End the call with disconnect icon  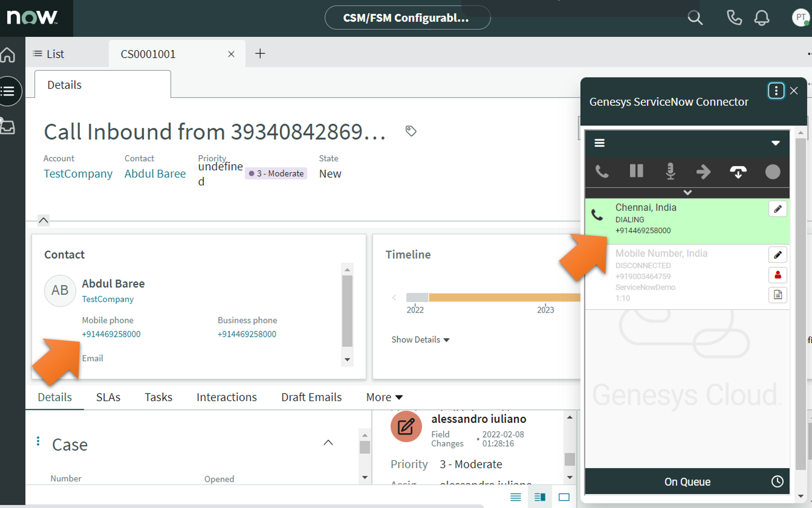click(x=738, y=172)
